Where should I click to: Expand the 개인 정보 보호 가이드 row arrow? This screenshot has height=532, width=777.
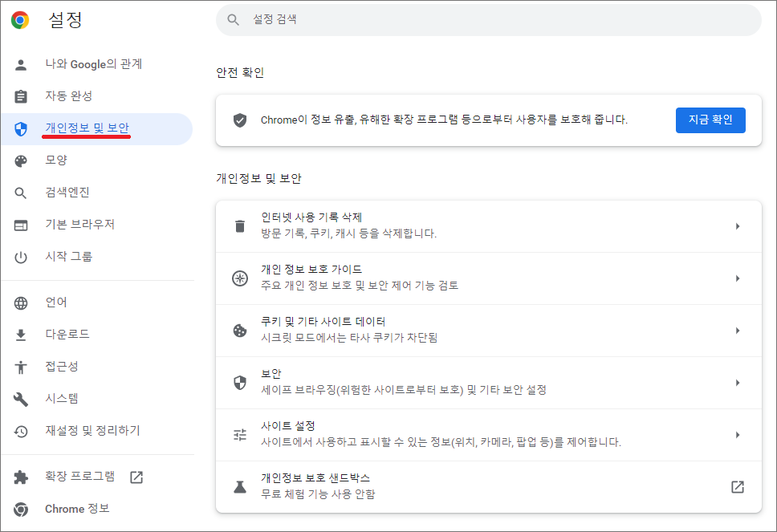[x=738, y=278]
